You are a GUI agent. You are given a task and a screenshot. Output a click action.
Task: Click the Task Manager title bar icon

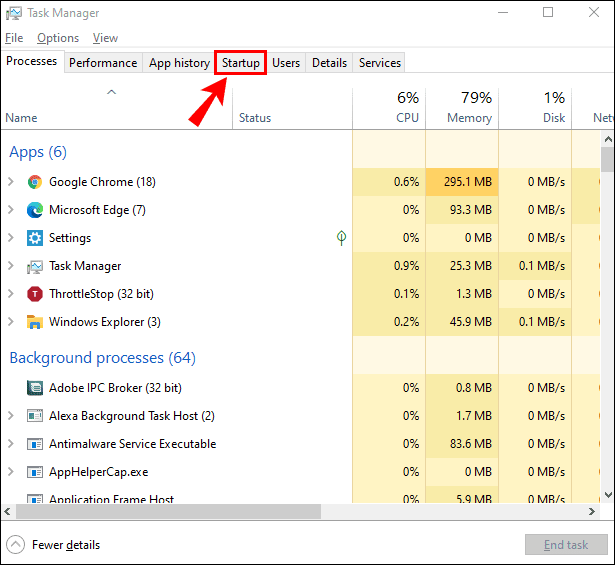click(x=14, y=13)
